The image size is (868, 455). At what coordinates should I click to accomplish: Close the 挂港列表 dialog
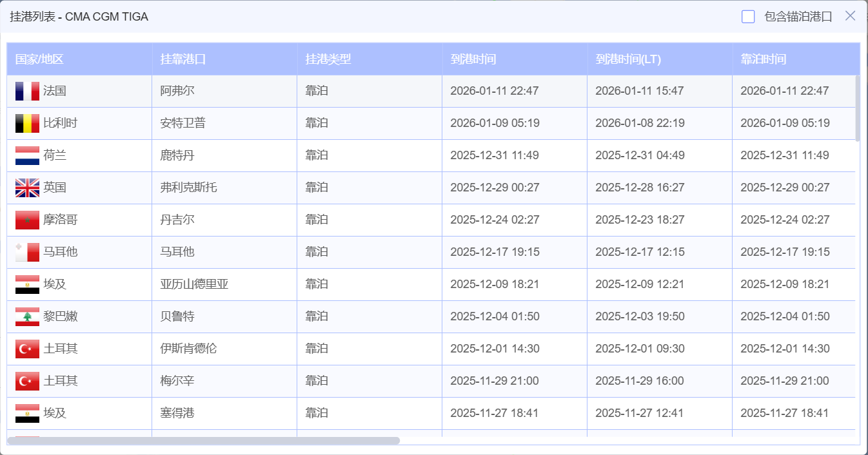851,16
